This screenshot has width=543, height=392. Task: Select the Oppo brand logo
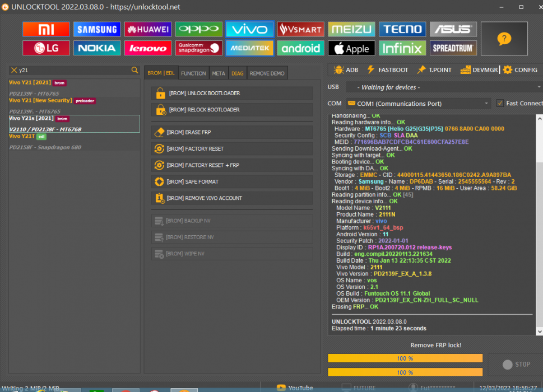click(198, 30)
